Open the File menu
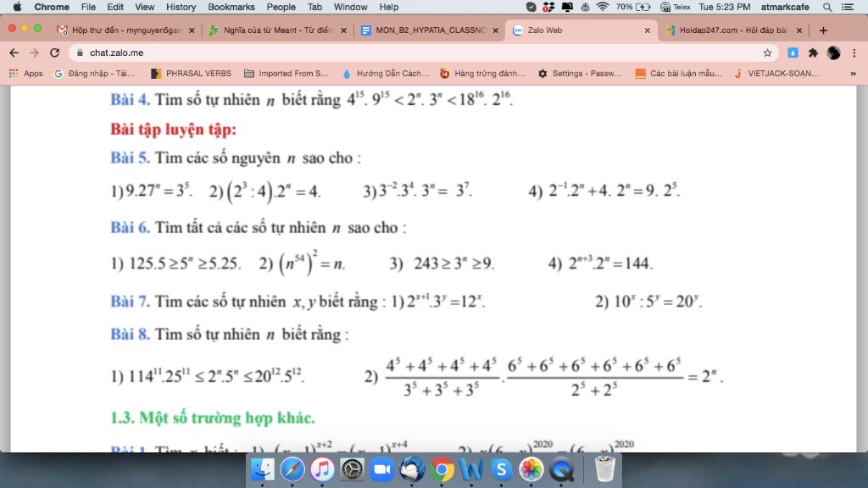 click(x=88, y=7)
